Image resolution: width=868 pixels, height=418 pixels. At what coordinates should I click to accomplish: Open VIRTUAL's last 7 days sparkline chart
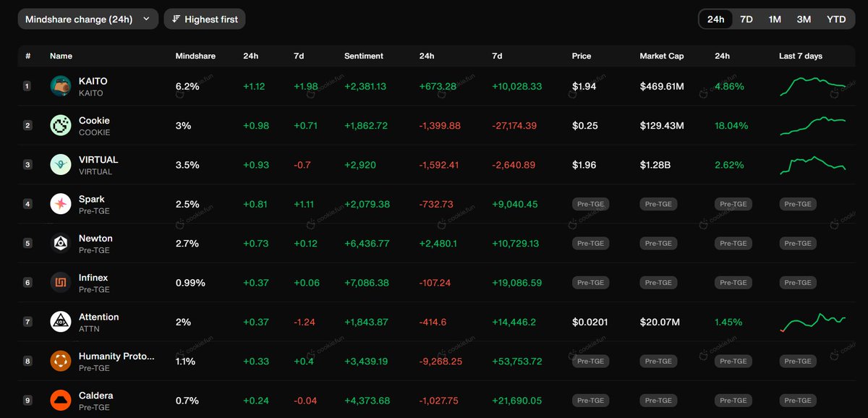click(x=813, y=165)
